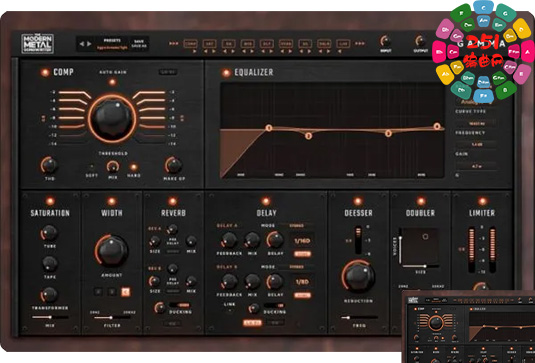This screenshot has width=535, height=363.
Task: Click the Width FILTER slider
Action: 112,317
